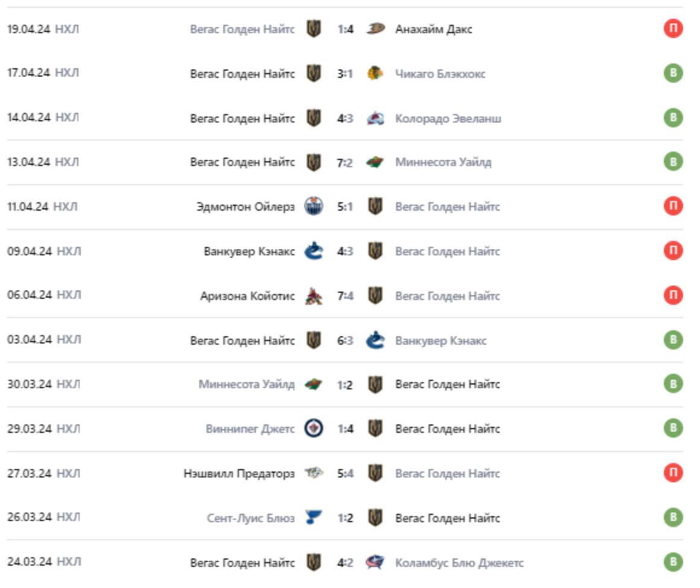Image resolution: width=700 pixels, height=588 pixels.
Task: Click the Nashville Predators logo icon
Action: (314, 473)
